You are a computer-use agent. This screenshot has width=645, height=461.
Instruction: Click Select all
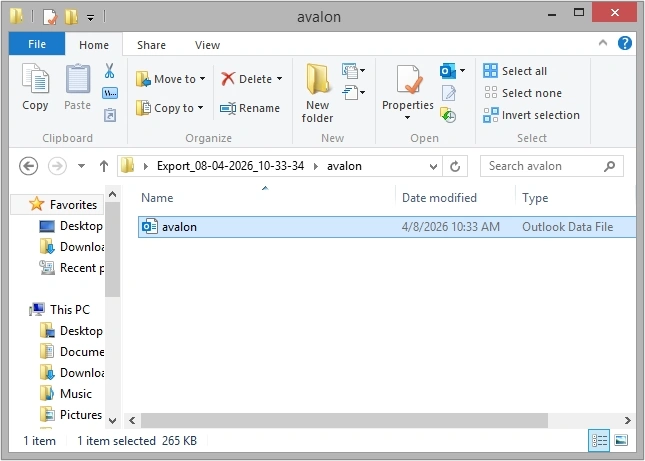coord(515,71)
